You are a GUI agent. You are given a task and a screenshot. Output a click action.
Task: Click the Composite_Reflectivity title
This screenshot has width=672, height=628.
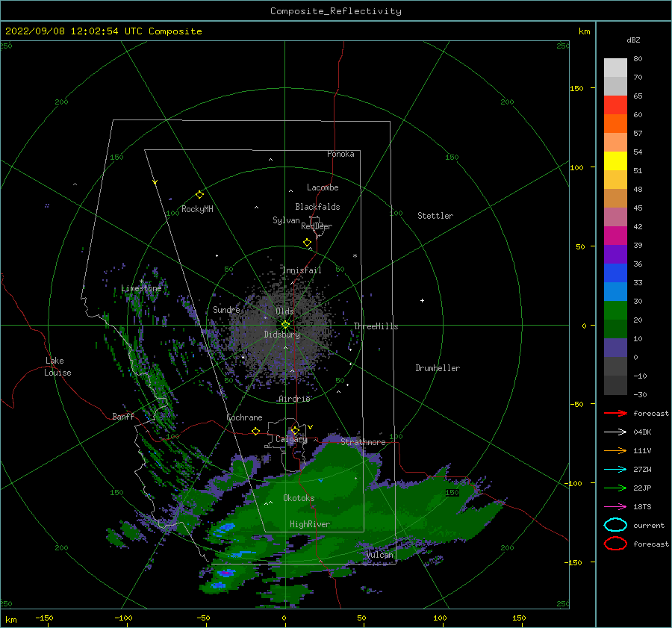pos(336,11)
